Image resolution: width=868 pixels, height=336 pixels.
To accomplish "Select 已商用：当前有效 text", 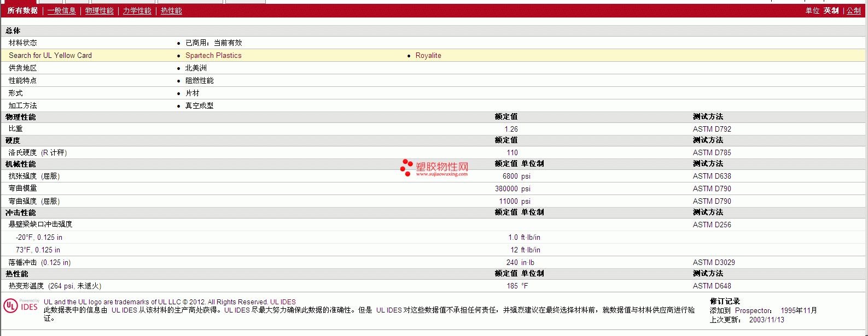I will [213, 43].
